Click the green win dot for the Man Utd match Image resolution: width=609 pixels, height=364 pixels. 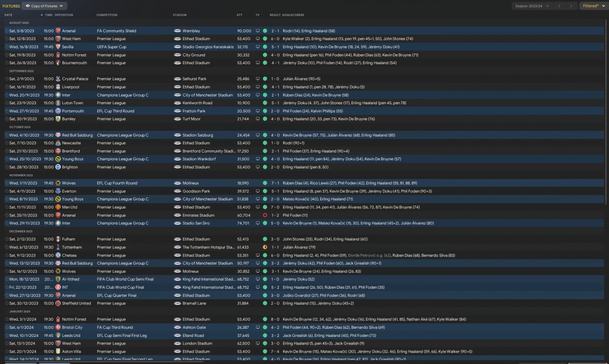265,207
